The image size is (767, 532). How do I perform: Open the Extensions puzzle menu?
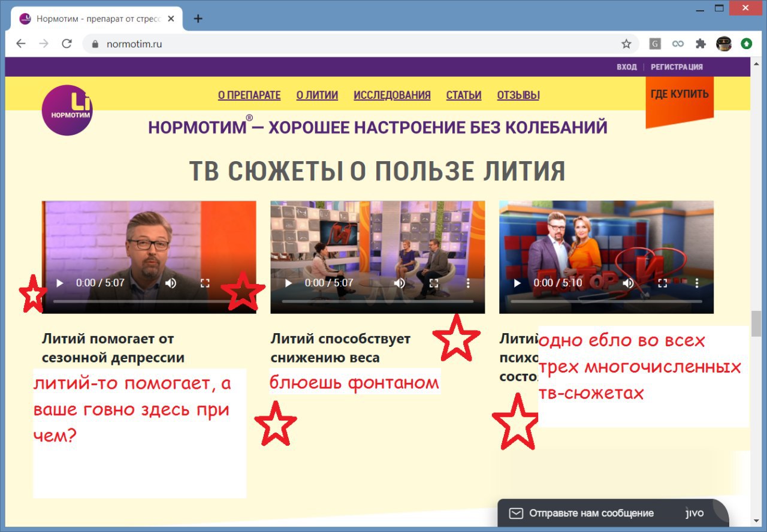(700, 44)
